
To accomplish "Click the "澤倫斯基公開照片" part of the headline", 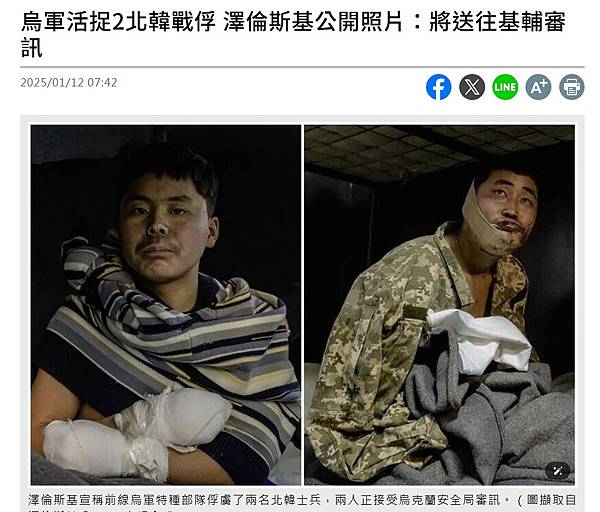I will point(313,21).
